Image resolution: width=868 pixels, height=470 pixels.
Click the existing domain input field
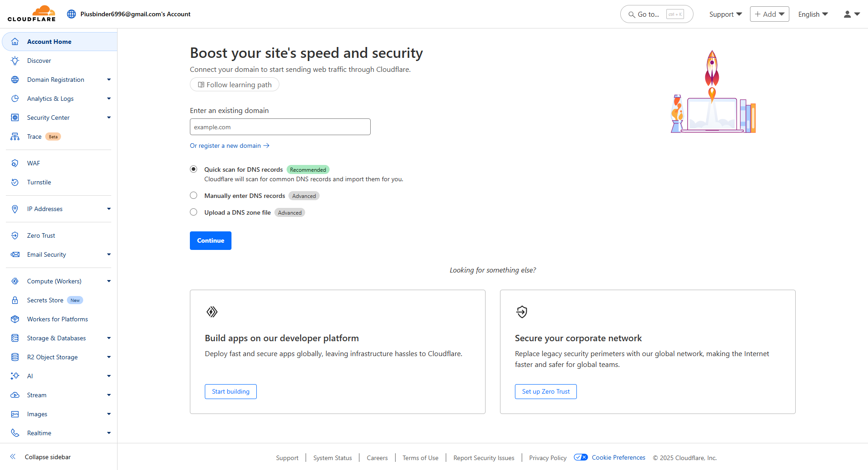280,127
